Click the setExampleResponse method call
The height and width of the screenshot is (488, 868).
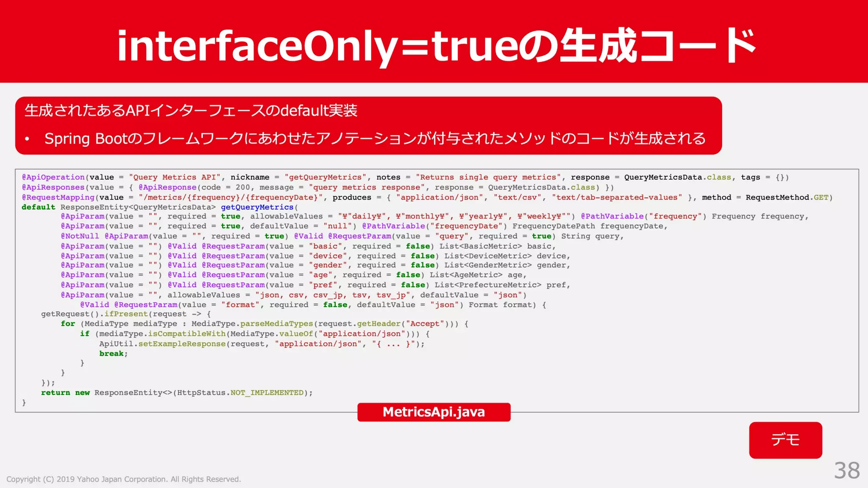tap(182, 344)
